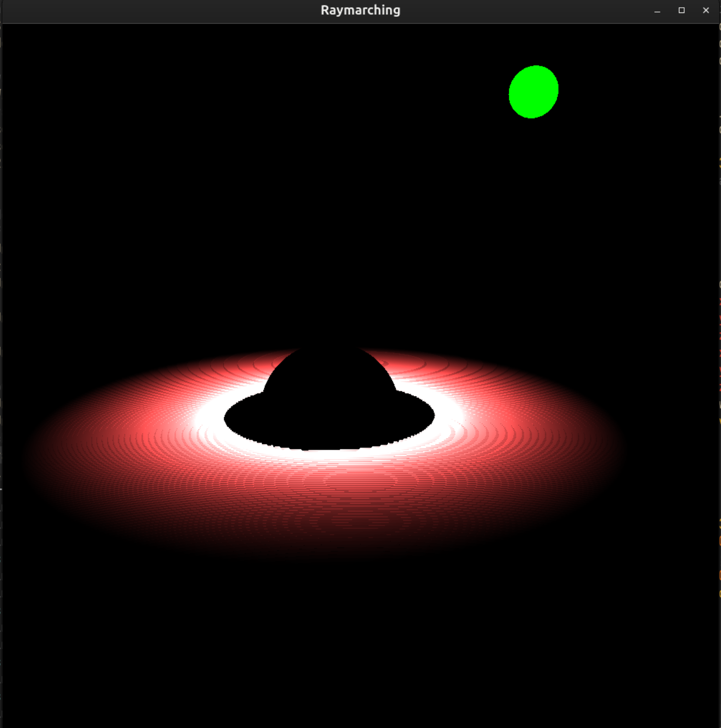Click black space directly above the black hole dome
The height and width of the screenshot is (728, 721).
(330, 263)
